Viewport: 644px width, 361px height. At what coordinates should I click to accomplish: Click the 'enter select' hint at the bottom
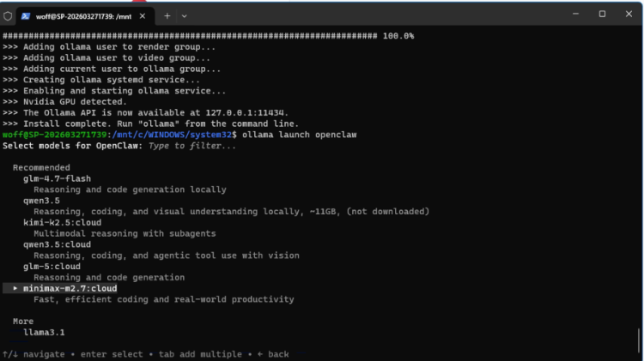[112, 354]
